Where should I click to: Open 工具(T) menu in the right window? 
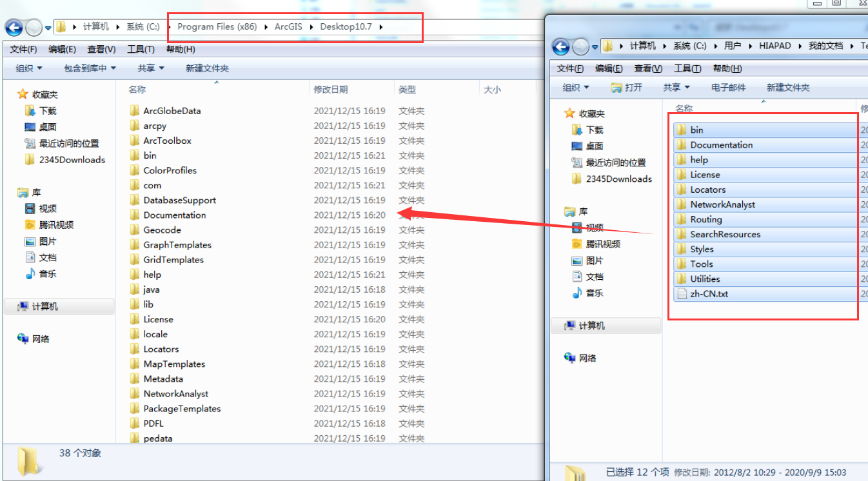pyautogui.click(x=687, y=69)
